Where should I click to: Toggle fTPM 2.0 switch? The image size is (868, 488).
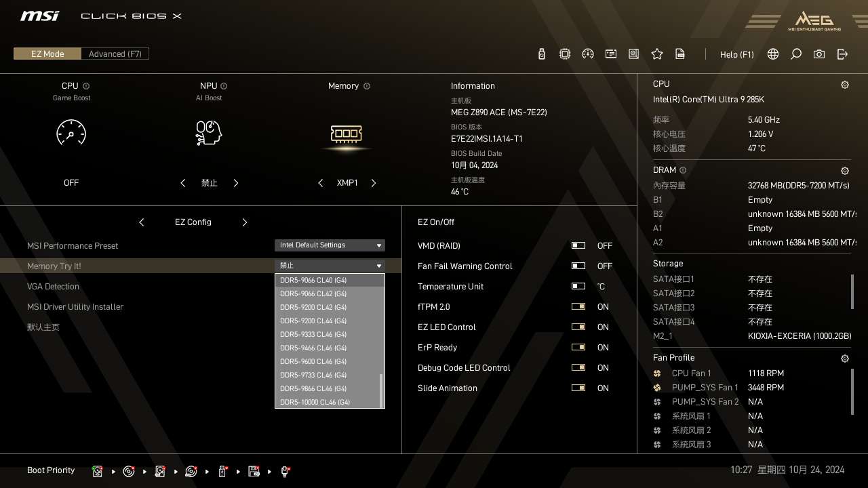pyautogui.click(x=578, y=307)
